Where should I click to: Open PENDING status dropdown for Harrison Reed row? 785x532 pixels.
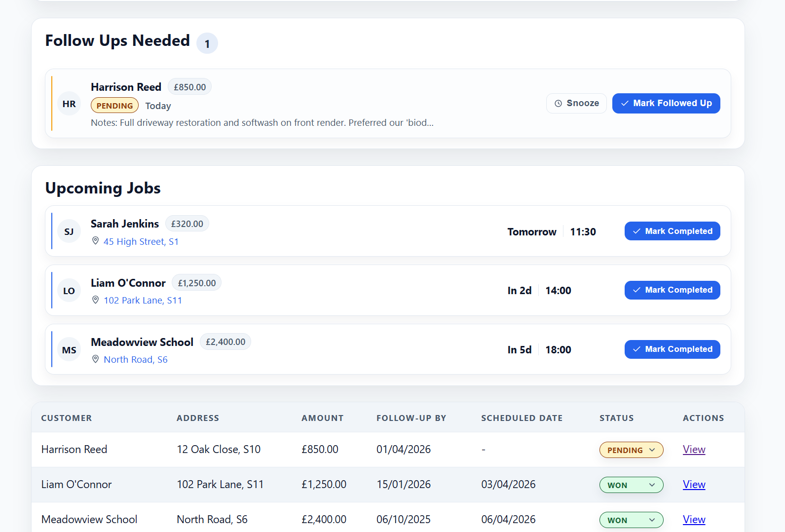(x=631, y=450)
